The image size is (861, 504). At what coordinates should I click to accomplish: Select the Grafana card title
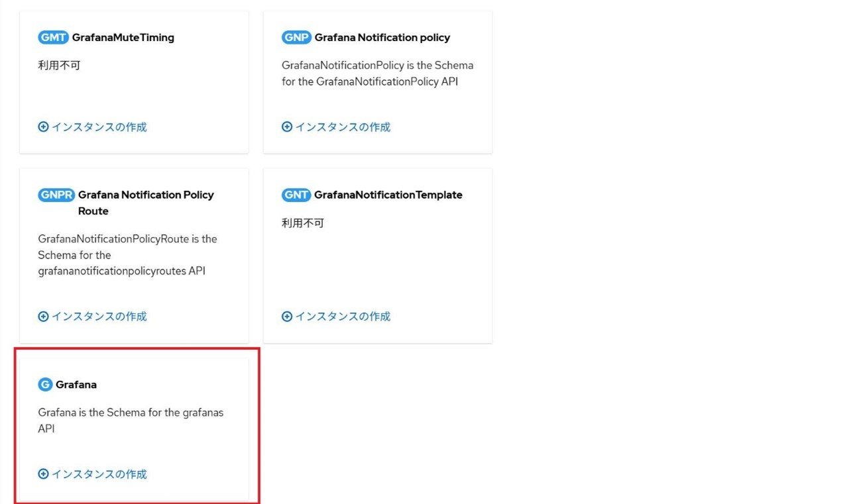pyautogui.click(x=76, y=385)
